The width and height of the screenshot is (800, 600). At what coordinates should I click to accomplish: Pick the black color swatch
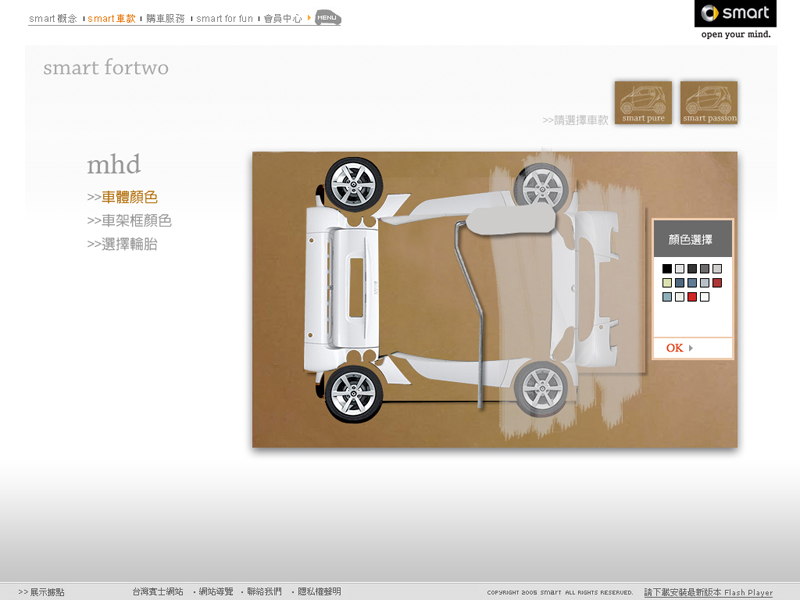[x=667, y=268]
